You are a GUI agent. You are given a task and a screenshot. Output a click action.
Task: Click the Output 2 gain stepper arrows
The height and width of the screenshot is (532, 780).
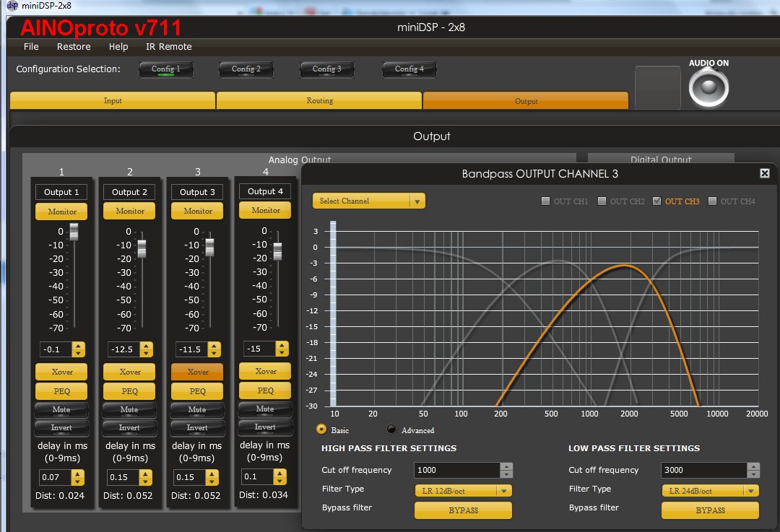tap(146, 349)
